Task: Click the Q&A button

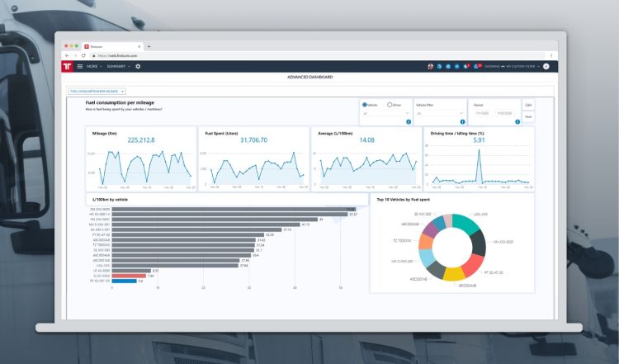Action: tap(528, 105)
